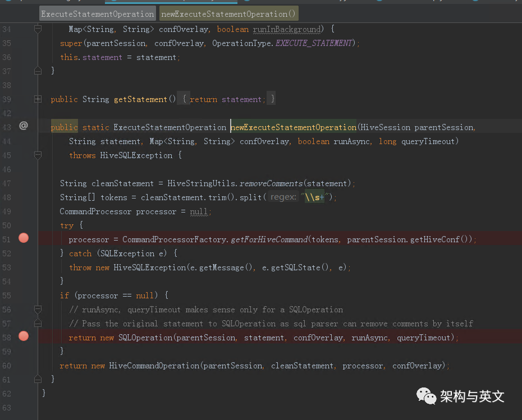Collapse the fold marker on line 45
This screenshot has width=522, height=420.
coord(38,155)
